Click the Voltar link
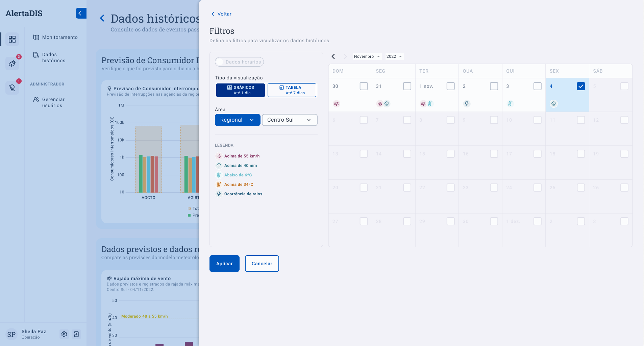Screen dimensions: 644x346 tap(221, 14)
